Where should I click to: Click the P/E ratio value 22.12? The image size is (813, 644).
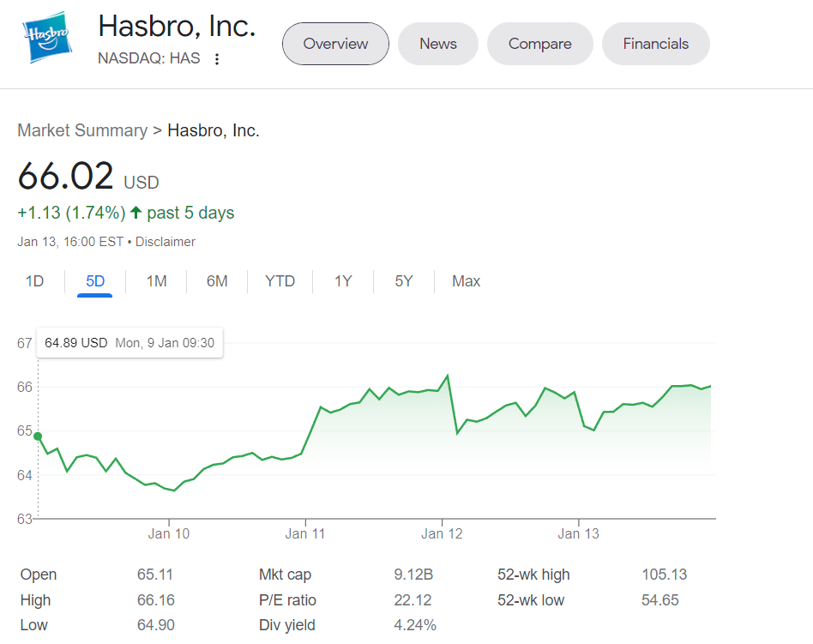tap(413, 600)
